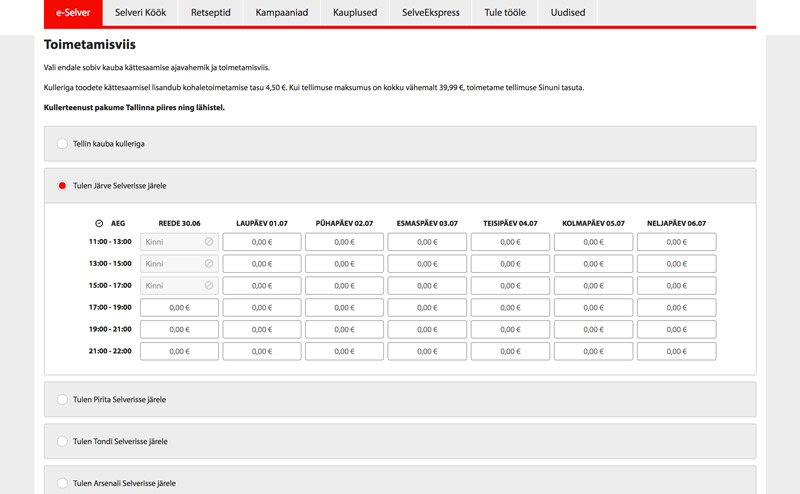Screen dimensions: 800x494
Task: Select Tellin kauba kulleriga radio option
Action: point(62,144)
